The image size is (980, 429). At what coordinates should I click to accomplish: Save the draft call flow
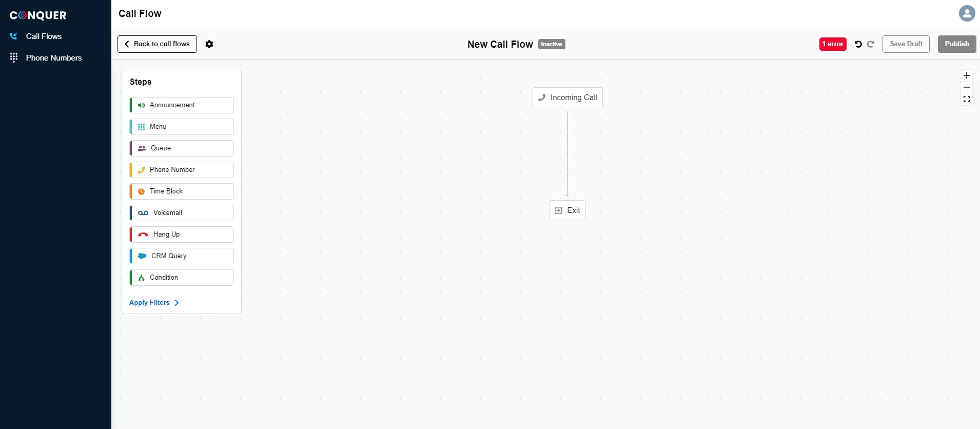pyautogui.click(x=906, y=44)
